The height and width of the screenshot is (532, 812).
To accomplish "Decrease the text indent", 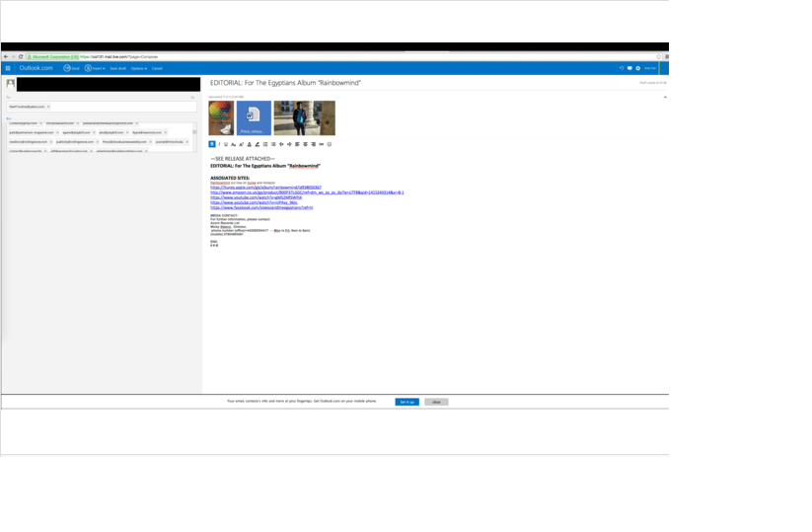I will coord(281,144).
